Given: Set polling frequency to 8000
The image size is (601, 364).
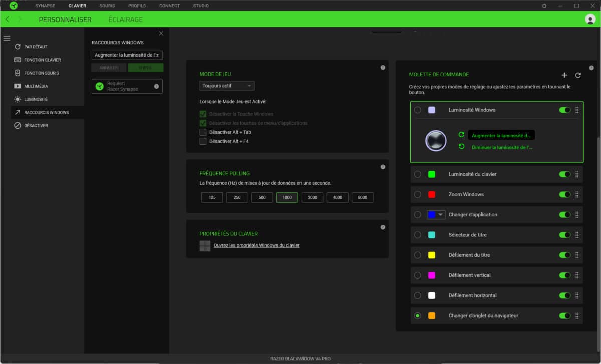Looking at the screenshot, I should tap(362, 198).
